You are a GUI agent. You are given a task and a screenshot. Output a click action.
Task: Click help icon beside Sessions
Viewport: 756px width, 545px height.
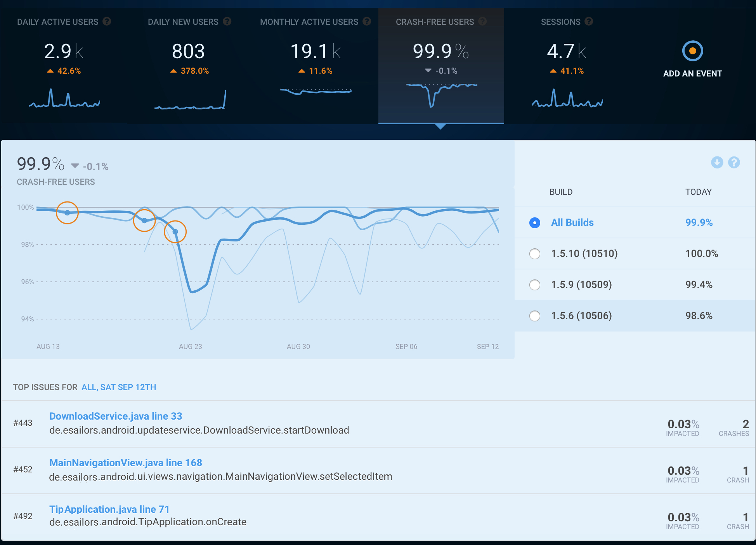tap(589, 21)
